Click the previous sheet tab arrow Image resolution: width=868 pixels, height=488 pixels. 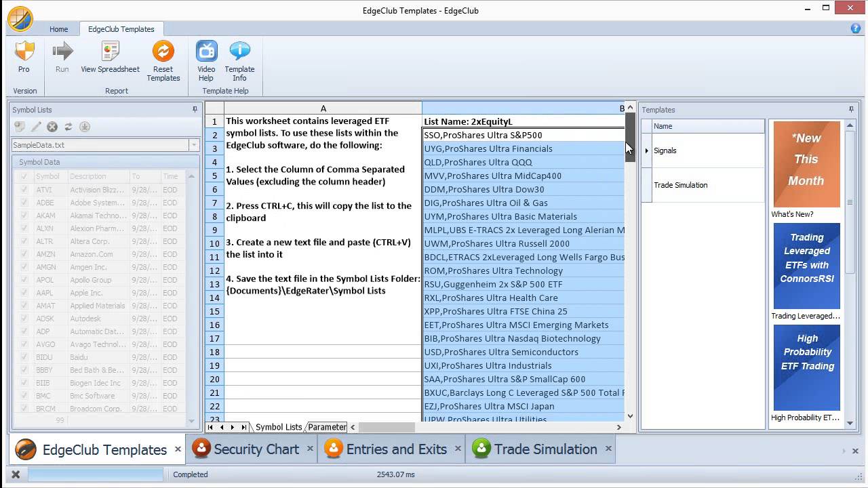tap(222, 427)
